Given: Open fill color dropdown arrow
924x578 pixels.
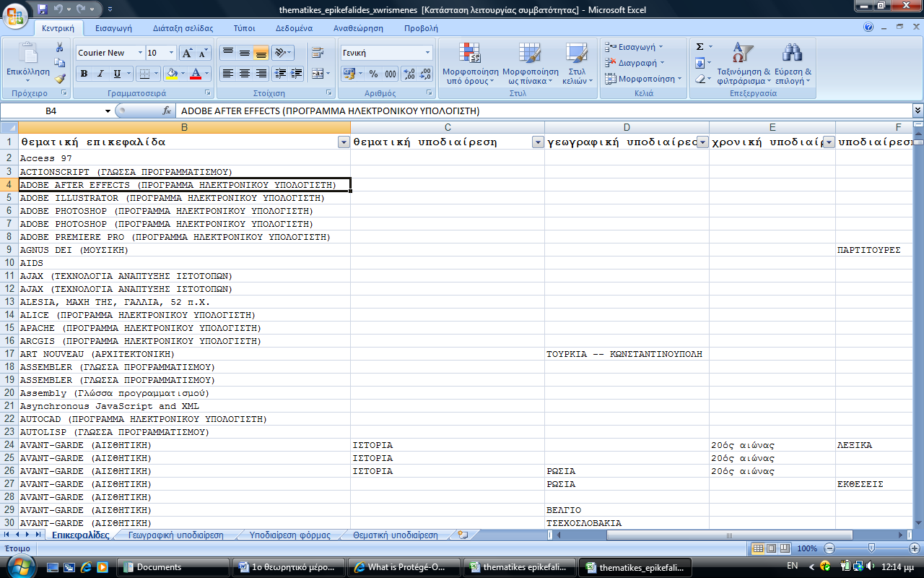Looking at the screenshot, I should tap(183, 74).
